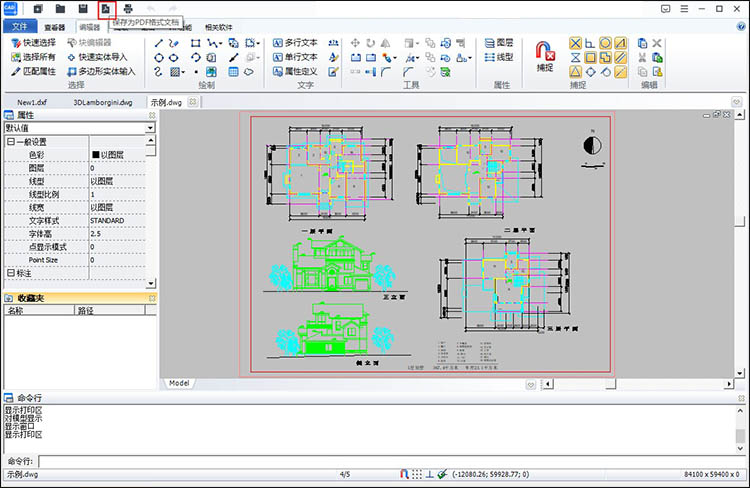Click the 匹配属性 button
The width and height of the screenshot is (750, 488).
[33, 72]
